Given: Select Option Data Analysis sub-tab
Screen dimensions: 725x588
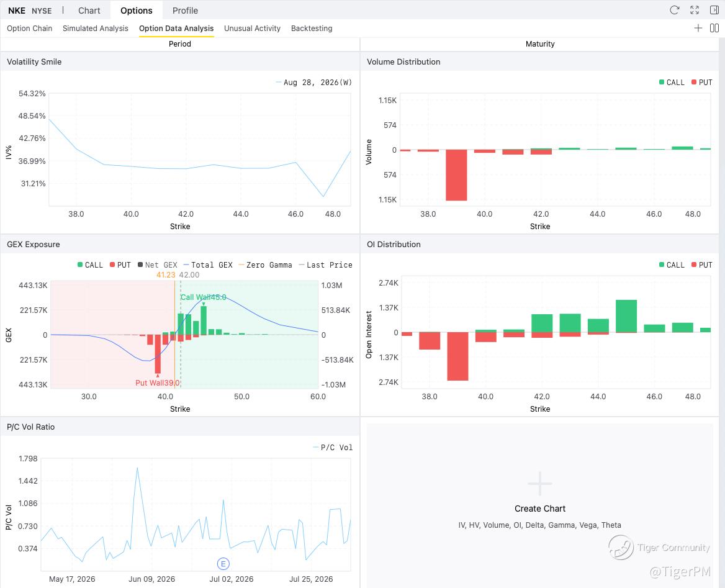Looking at the screenshot, I should [x=176, y=28].
